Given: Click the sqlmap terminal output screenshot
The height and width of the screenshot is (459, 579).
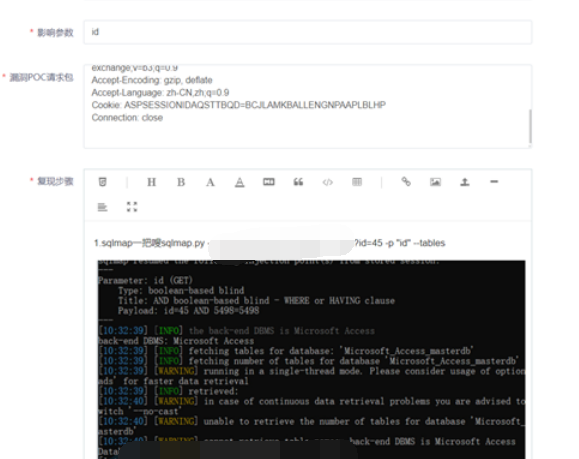Looking at the screenshot, I should pyautogui.click(x=311, y=359).
